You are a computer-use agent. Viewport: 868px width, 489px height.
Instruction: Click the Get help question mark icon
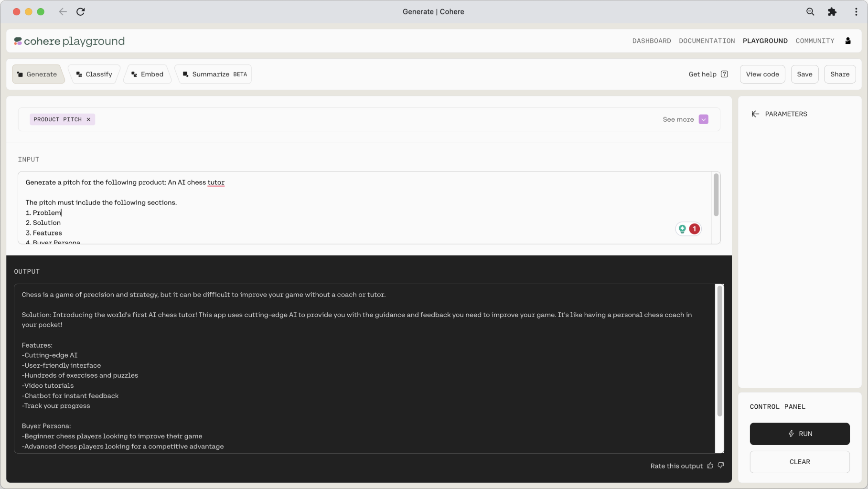(x=724, y=74)
